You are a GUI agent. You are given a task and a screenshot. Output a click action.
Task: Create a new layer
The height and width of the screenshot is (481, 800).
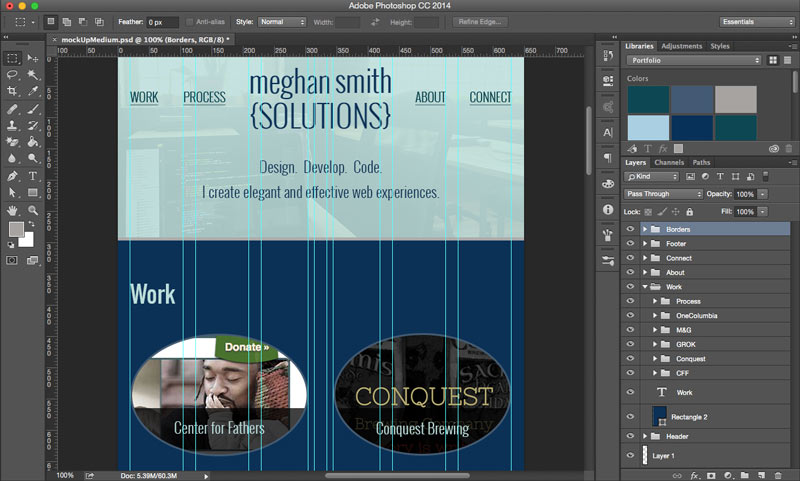coord(761,475)
